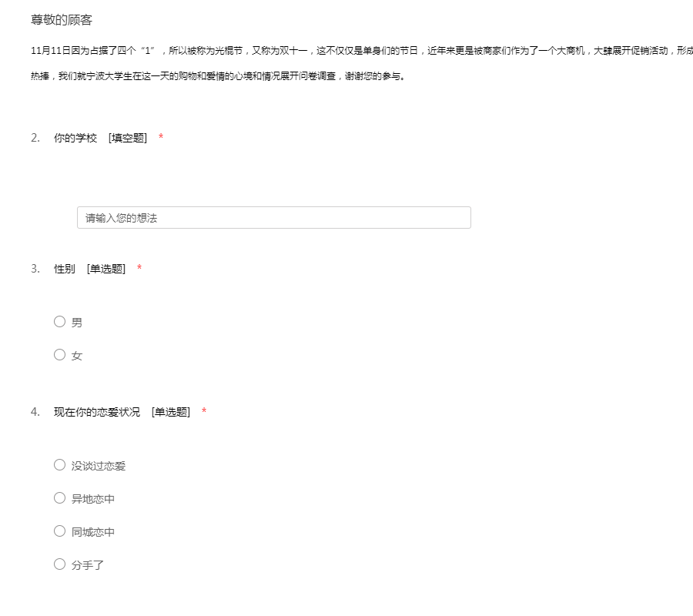Image resolution: width=693 pixels, height=616 pixels.
Task: Click the 同城恋中 label text
Action: click(x=93, y=532)
